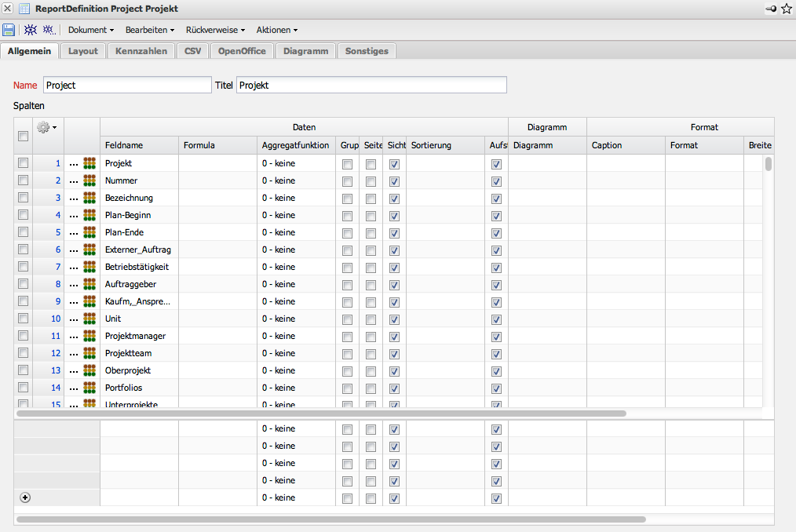Image resolution: width=796 pixels, height=532 pixels.
Task: Switch to the Kennzahlen tab
Action: point(141,51)
